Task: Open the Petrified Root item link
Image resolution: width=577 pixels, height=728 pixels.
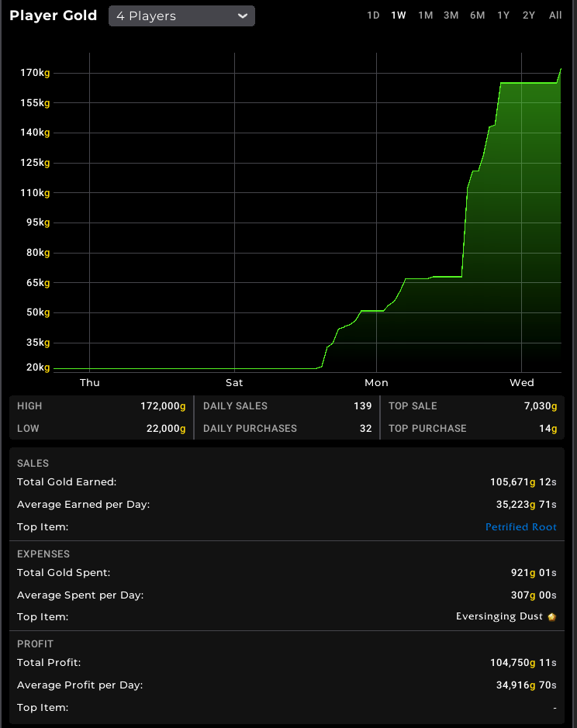Action: (x=521, y=527)
